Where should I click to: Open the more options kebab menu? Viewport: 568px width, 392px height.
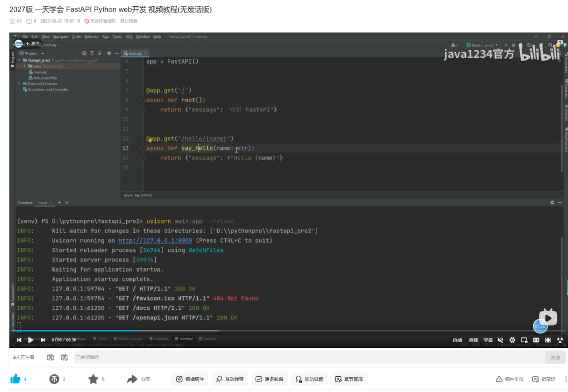[565, 379]
